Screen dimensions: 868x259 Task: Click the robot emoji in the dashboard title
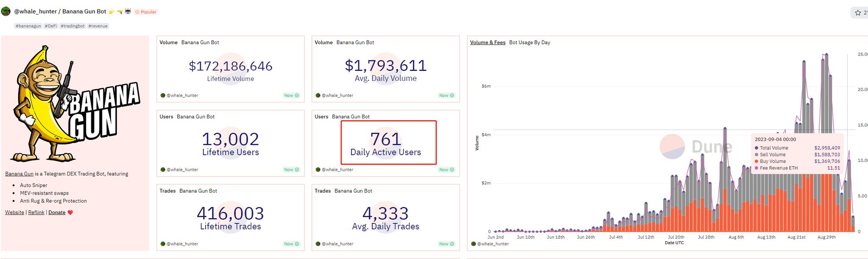click(x=128, y=11)
